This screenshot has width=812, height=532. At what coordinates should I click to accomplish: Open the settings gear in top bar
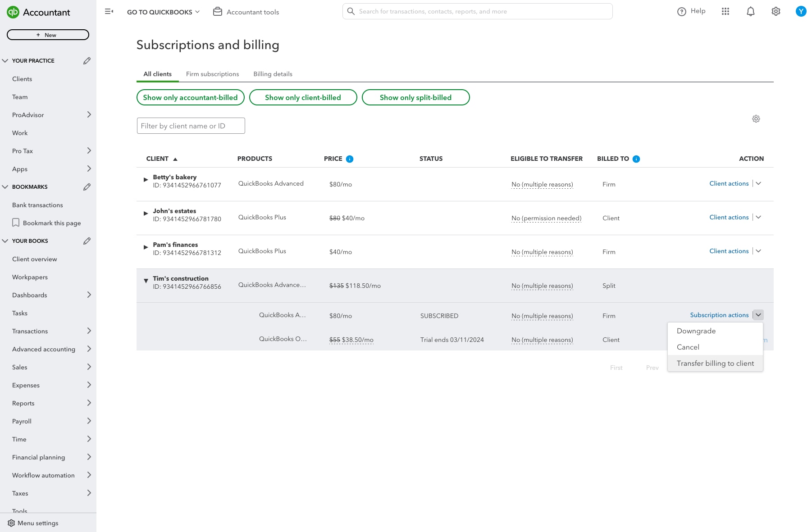(776, 11)
